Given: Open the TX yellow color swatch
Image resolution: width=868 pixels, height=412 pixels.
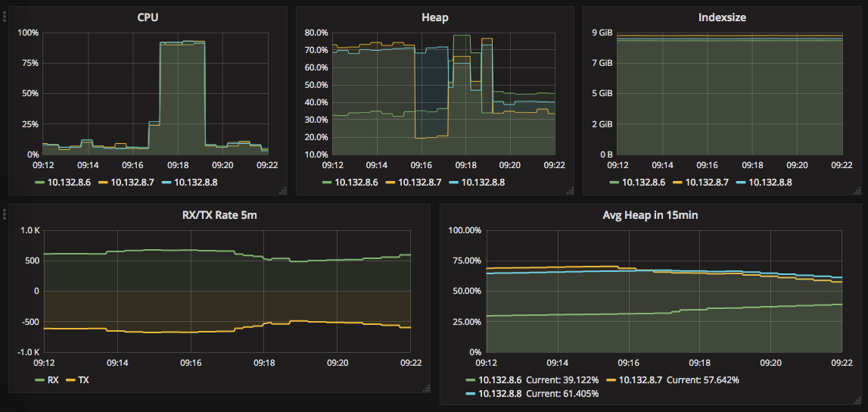Looking at the screenshot, I should (70, 380).
